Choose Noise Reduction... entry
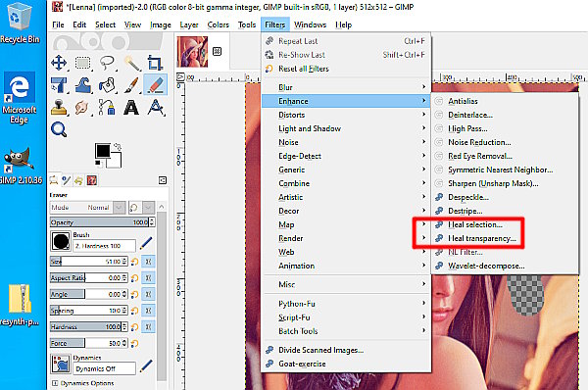Viewport: 588px width, 390px height. [x=504, y=142]
